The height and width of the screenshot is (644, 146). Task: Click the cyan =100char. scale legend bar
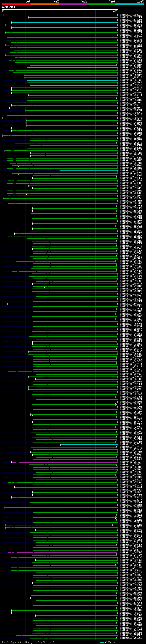click(x=102, y=642)
